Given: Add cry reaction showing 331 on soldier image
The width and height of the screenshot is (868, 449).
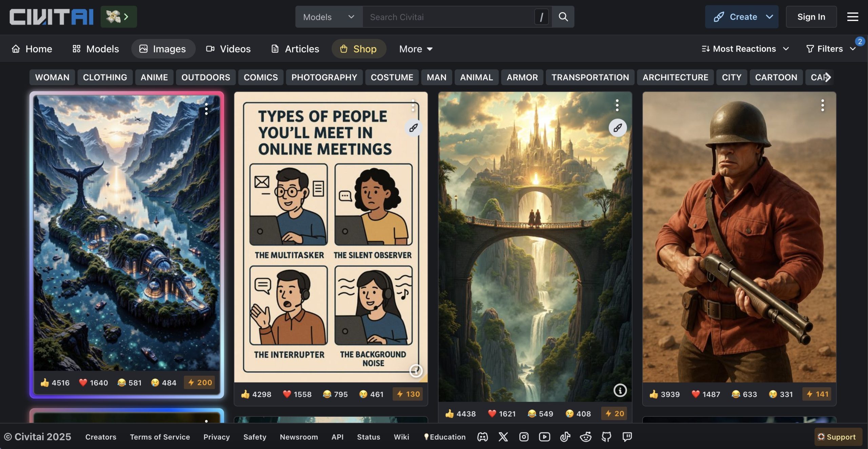Looking at the screenshot, I should coord(781,394).
